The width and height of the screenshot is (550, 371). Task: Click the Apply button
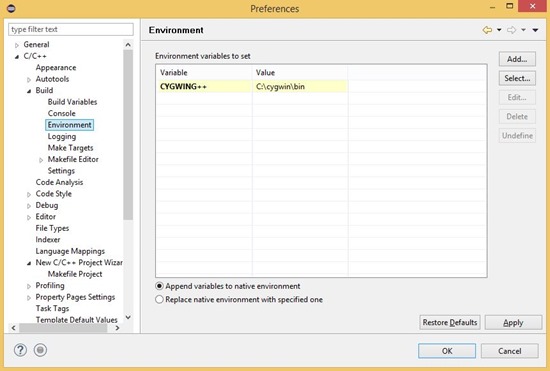click(x=513, y=322)
